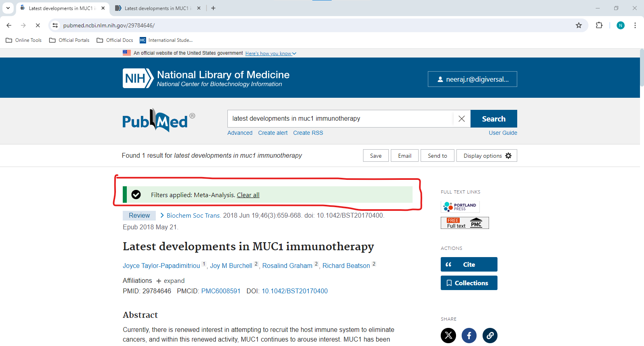Click the blue Search button
Screen dimensions: 644x346
[x=494, y=119]
